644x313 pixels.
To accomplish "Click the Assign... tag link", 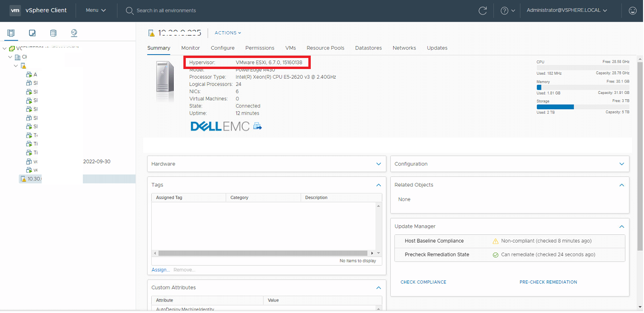I will coord(161,270).
